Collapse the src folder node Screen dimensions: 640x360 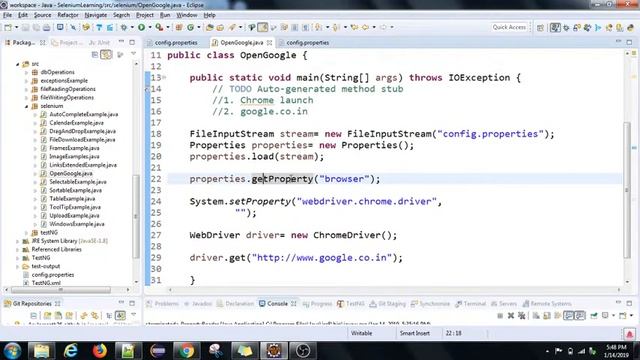tap(18, 64)
